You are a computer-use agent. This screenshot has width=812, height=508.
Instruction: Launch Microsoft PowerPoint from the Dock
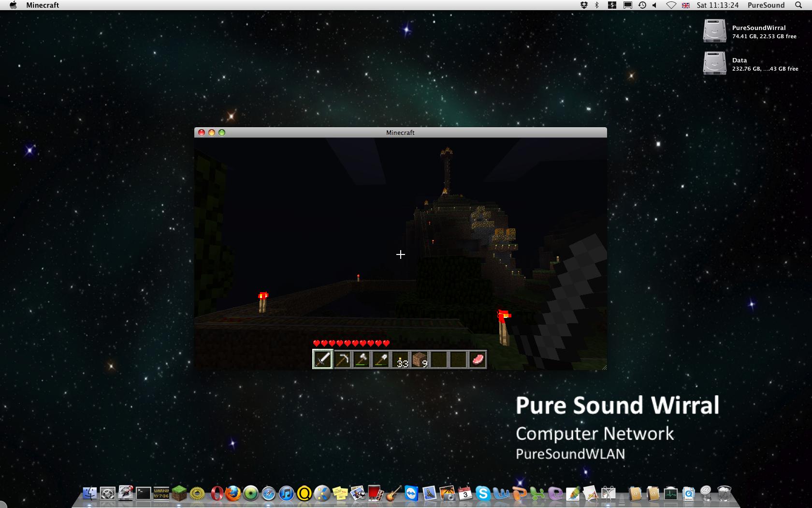pyautogui.click(x=520, y=493)
